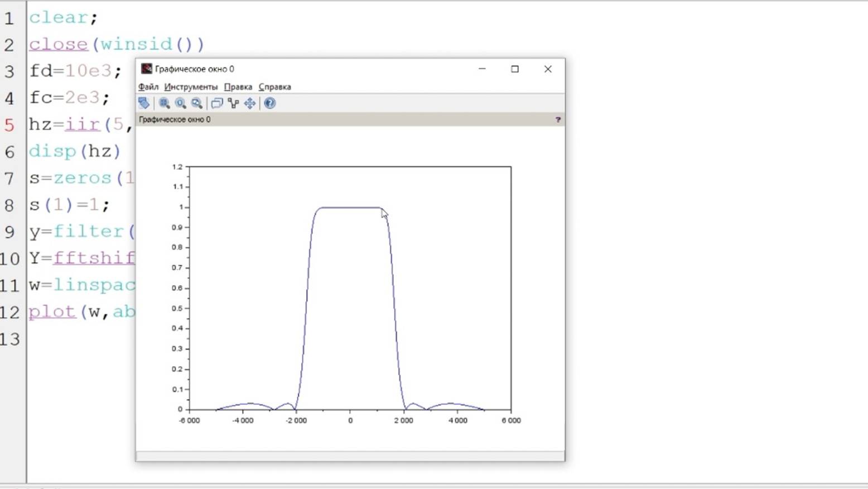Click the underlined 'iir' function on line 5
Viewport: 868px width, 489px height.
coord(82,124)
